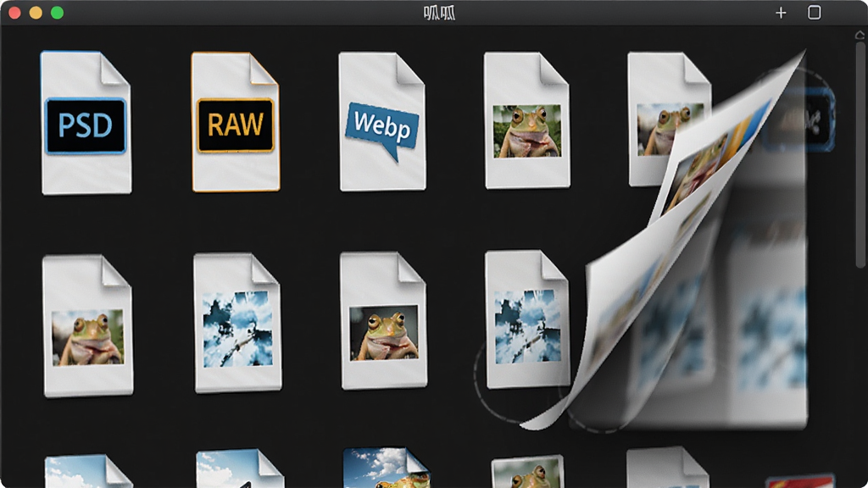The height and width of the screenshot is (488, 868).
Task: Minimize the window with yellow button
Action: click(x=36, y=13)
